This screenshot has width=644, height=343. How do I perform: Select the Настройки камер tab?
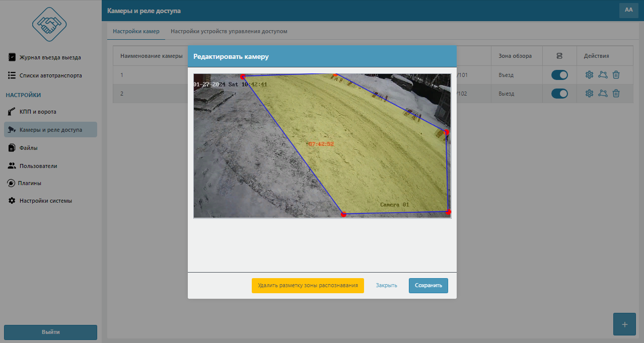click(136, 31)
